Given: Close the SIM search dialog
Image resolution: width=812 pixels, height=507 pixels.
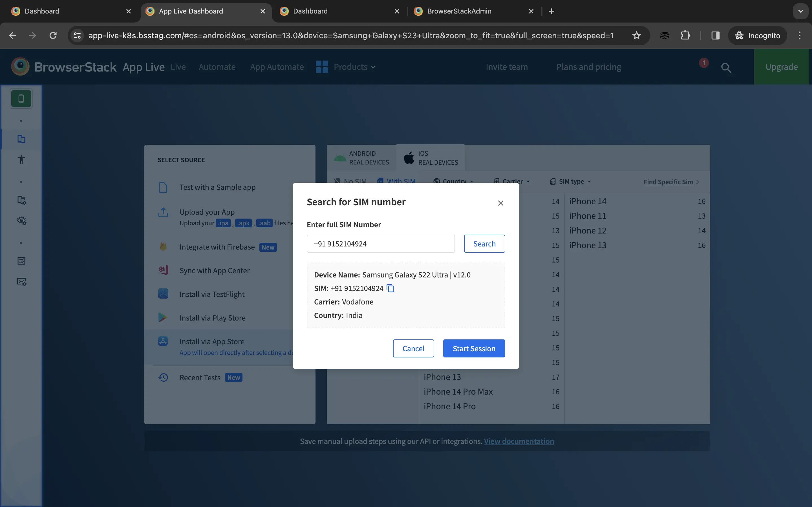Looking at the screenshot, I should click(x=500, y=203).
